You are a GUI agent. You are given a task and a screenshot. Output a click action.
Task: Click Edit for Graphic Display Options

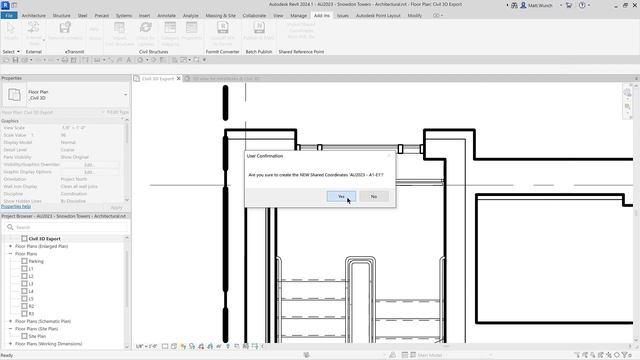tap(89, 172)
